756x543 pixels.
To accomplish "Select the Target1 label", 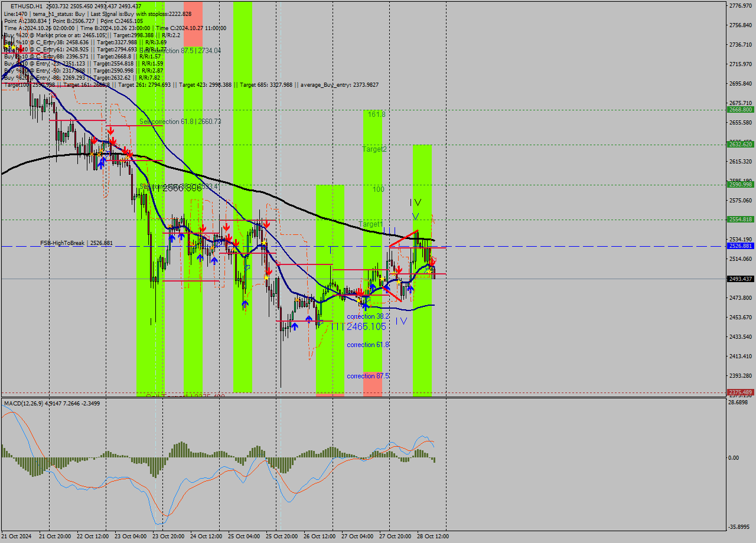I will (371, 224).
